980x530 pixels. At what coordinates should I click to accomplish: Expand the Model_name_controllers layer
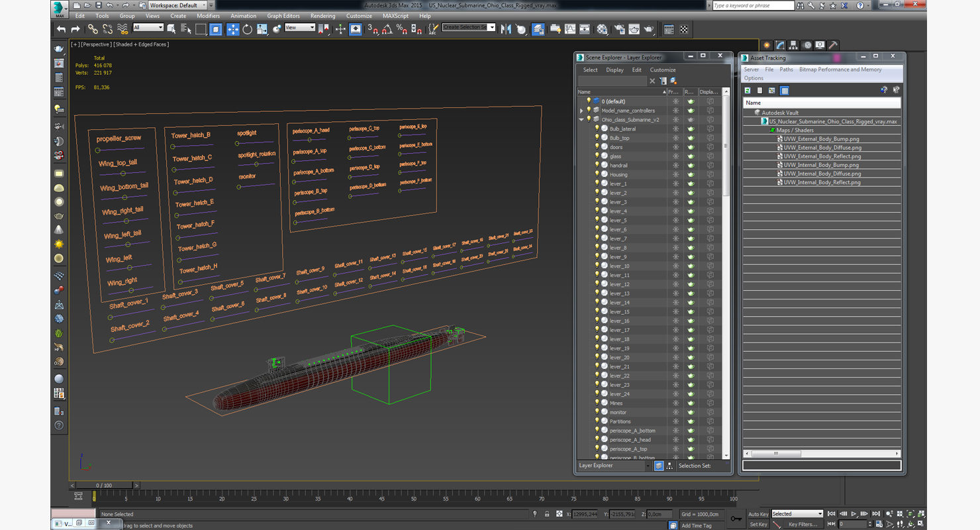[581, 111]
